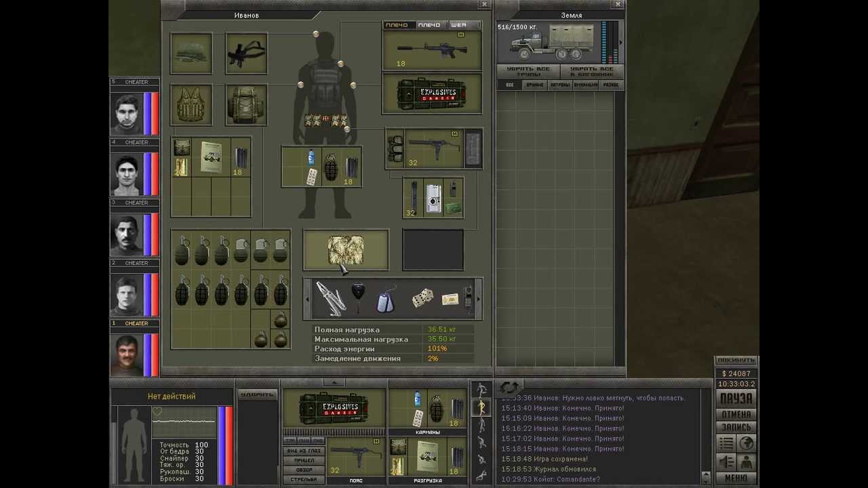Pick the Explosives Danger case in inventory
The width and height of the screenshot is (868, 488).
(432, 94)
